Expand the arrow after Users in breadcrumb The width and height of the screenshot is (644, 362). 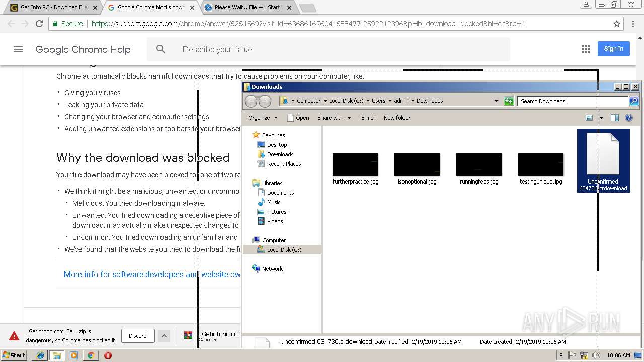390,101
